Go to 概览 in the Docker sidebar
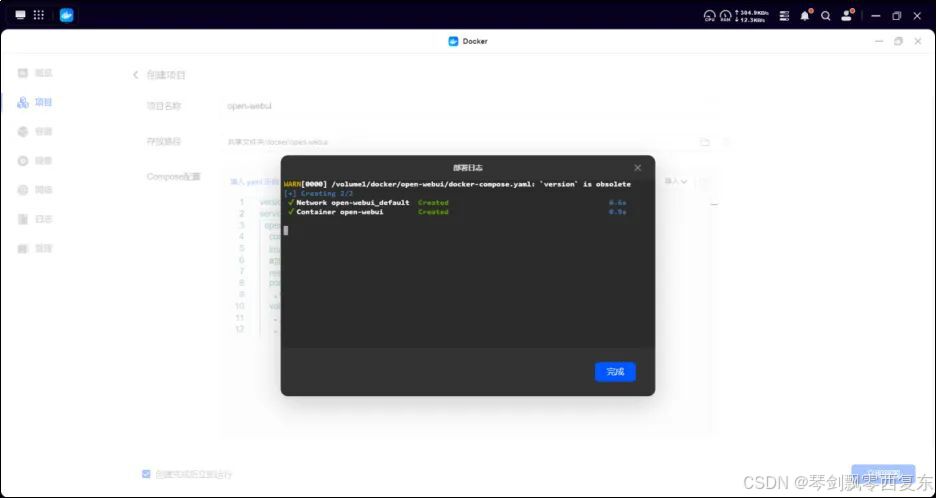This screenshot has width=937, height=498. coord(35,73)
